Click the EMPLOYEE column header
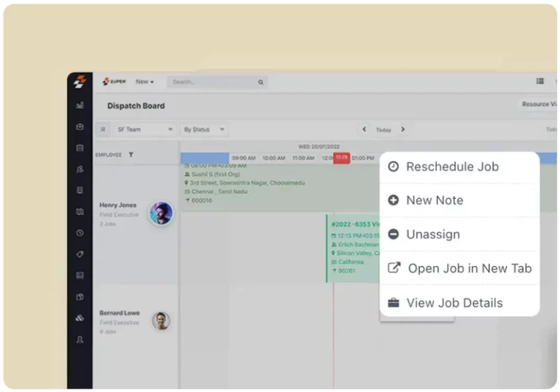 pos(109,154)
